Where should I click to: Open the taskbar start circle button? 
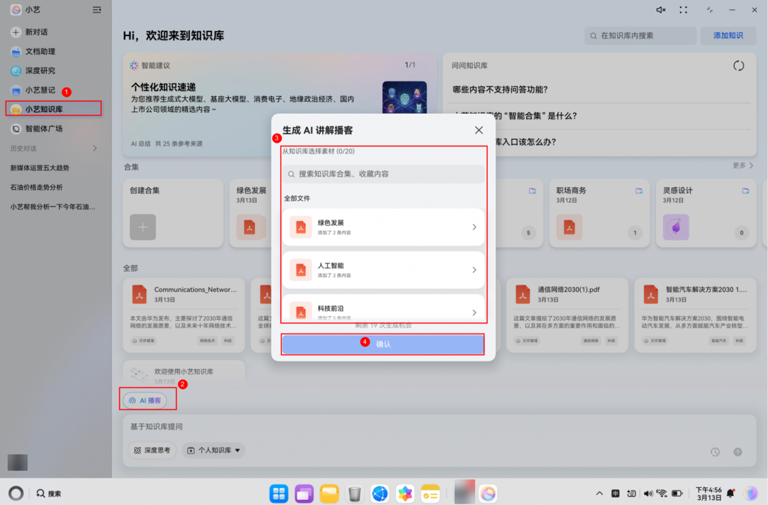[16, 493]
